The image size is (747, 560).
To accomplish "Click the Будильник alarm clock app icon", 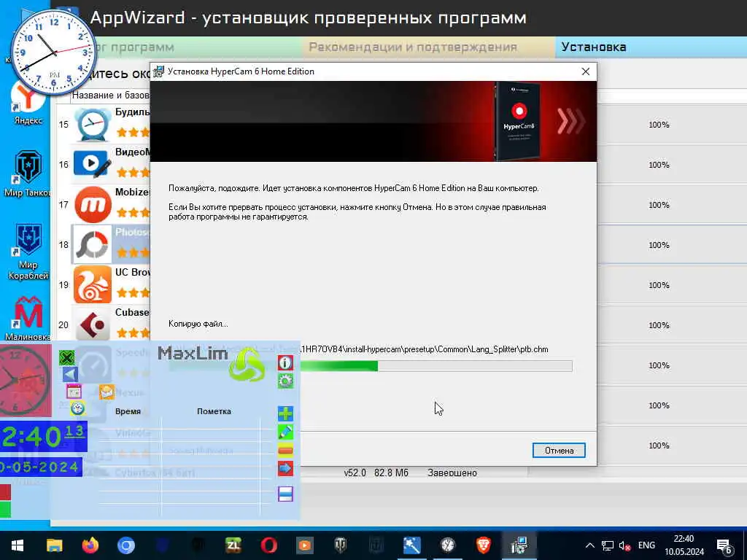I will pyautogui.click(x=93, y=124).
